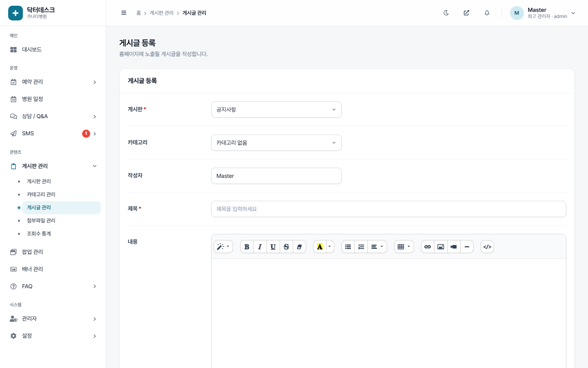Go to 대시보드 in sidebar

coord(53,49)
